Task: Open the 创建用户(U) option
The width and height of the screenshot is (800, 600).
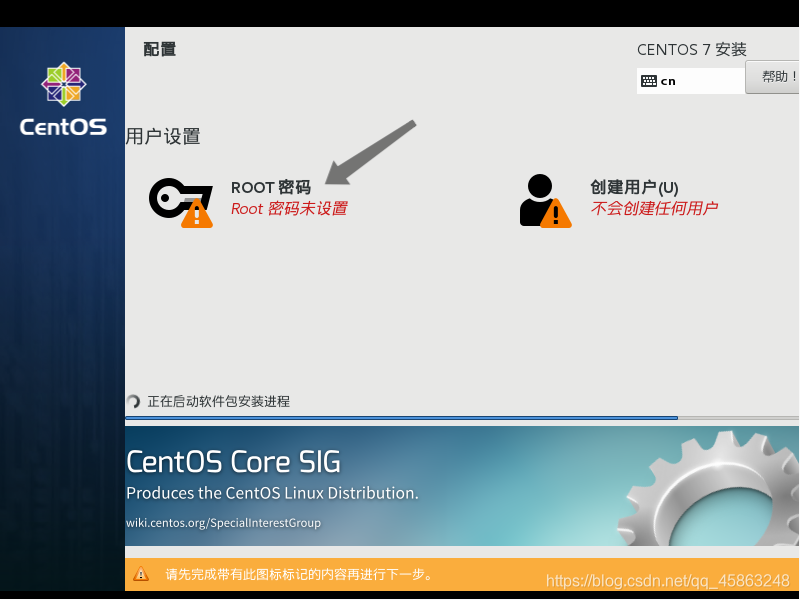Action: click(634, 187)
